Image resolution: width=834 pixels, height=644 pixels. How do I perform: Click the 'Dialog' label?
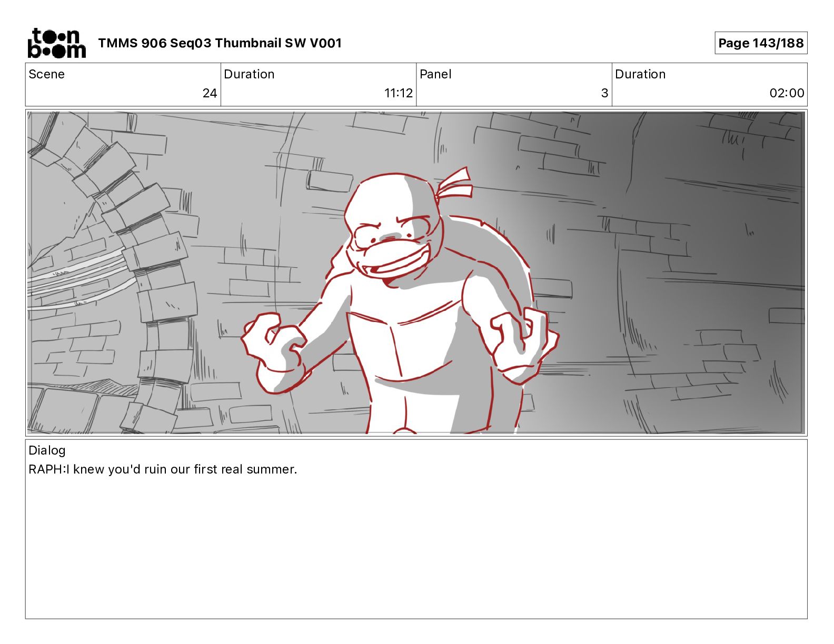pos(47,450)
